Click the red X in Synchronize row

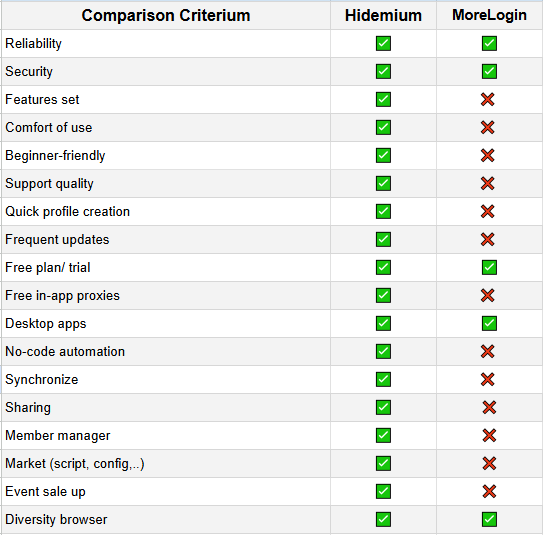point(487,380)
